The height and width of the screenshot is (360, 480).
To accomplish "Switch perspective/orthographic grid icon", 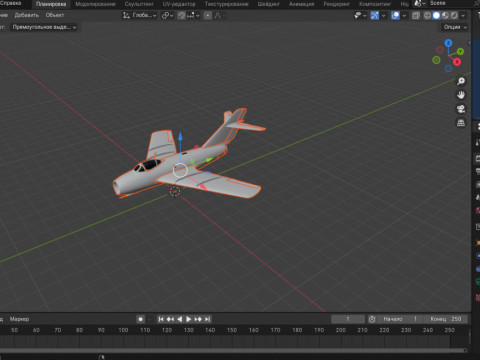I will tap(461, 123).
